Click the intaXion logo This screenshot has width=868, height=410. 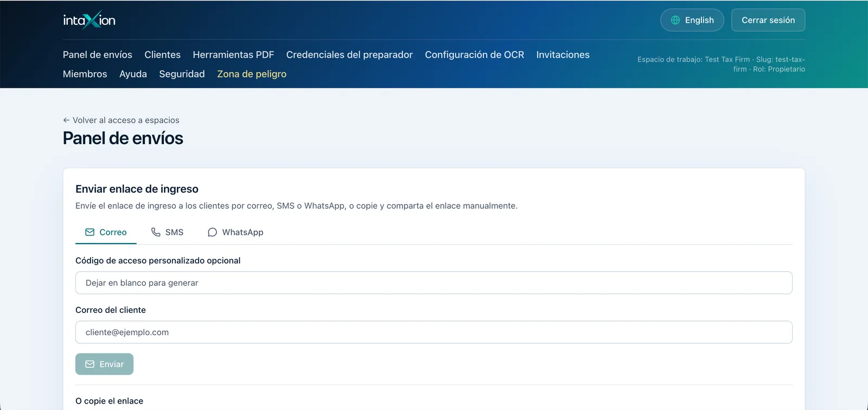[x=89, y=20]
